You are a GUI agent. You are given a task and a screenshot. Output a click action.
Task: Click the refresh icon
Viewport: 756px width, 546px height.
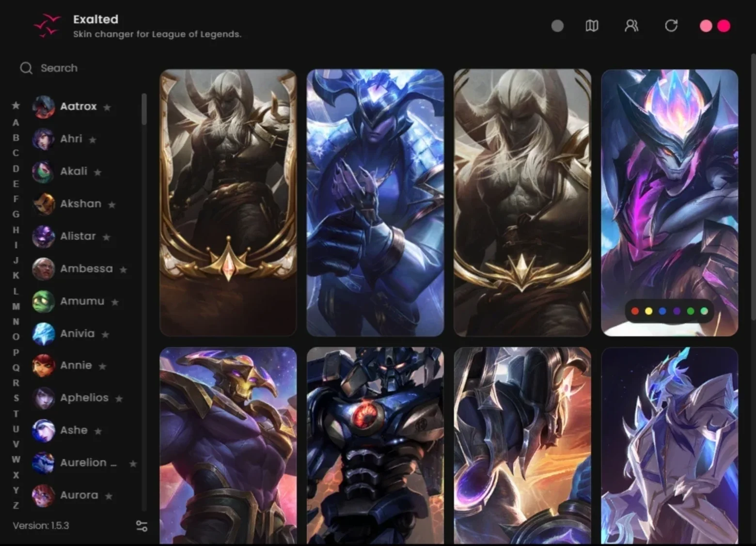coord(671,26)
